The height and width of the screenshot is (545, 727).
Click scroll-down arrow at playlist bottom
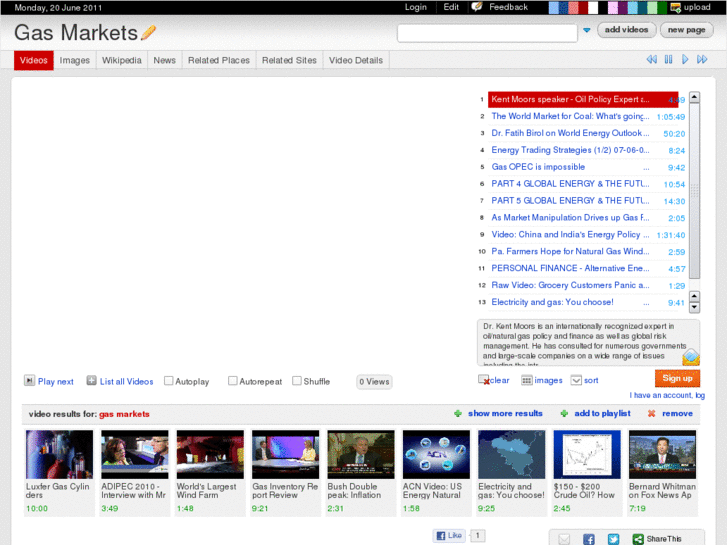point(694,308)
